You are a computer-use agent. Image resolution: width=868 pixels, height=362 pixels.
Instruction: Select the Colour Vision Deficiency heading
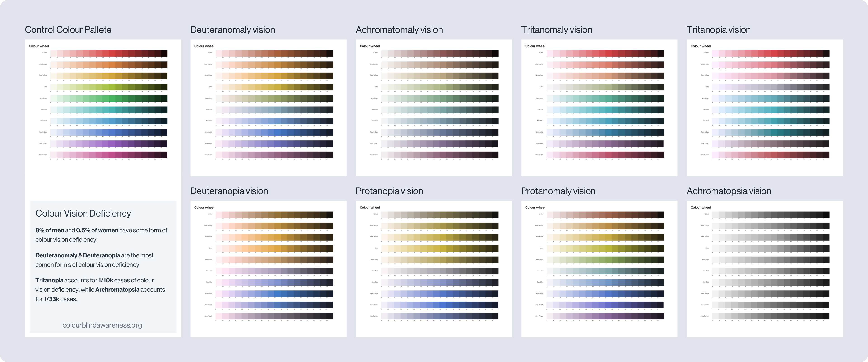83,213
